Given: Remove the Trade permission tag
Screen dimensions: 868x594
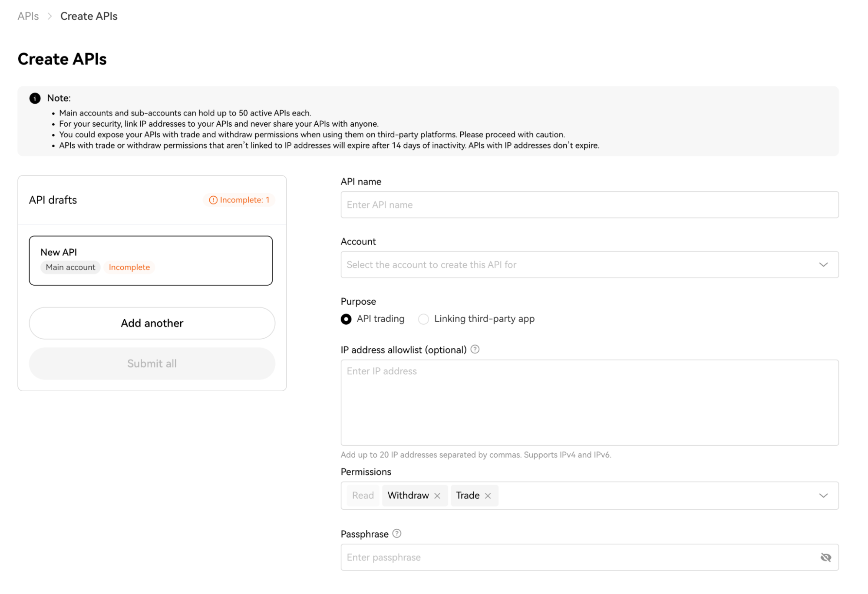Looking at the screenshot, I should tap(488, 495).
